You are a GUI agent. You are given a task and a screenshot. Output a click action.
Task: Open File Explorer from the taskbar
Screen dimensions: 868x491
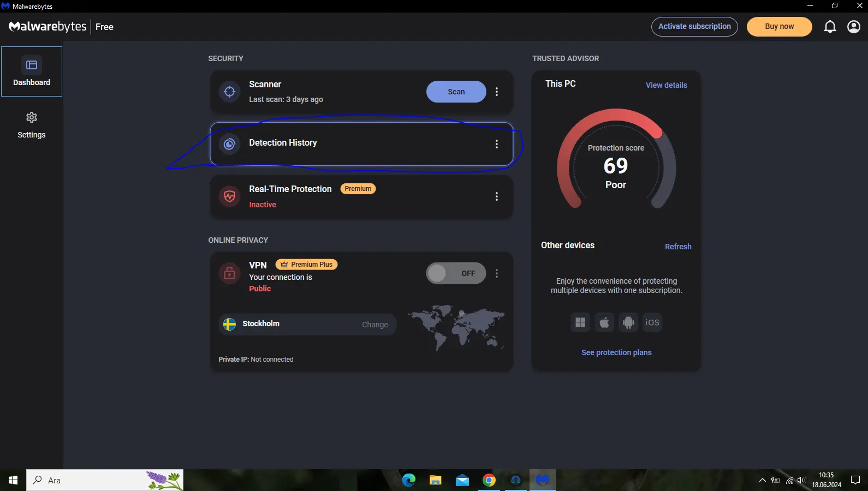point(436,480)
